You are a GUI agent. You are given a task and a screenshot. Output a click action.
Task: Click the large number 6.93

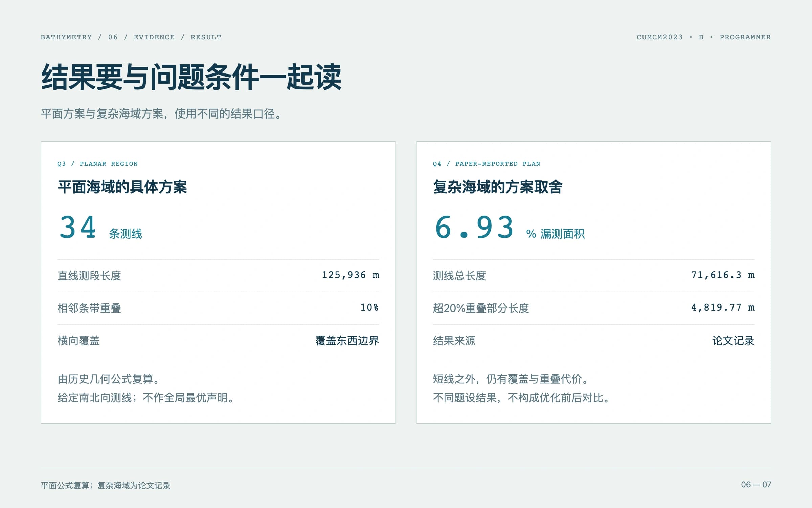474,227
